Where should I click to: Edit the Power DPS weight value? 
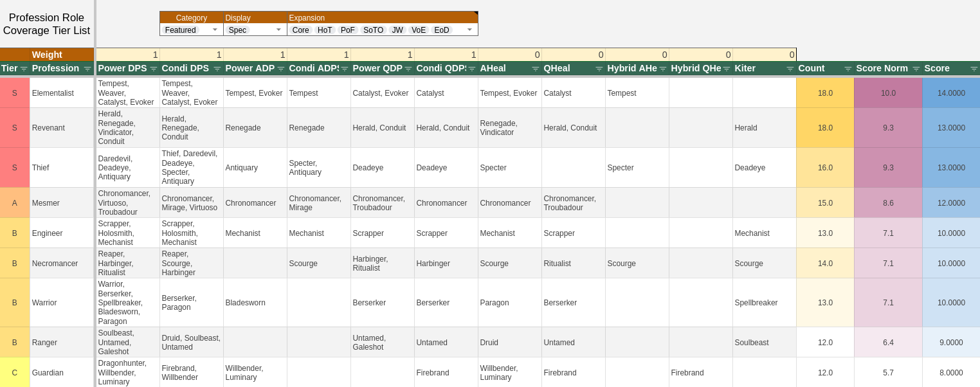click(128, 55)
